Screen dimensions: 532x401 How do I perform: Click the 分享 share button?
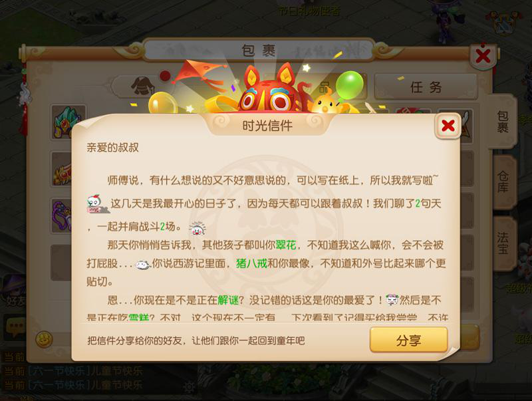[x=408, y=340]
